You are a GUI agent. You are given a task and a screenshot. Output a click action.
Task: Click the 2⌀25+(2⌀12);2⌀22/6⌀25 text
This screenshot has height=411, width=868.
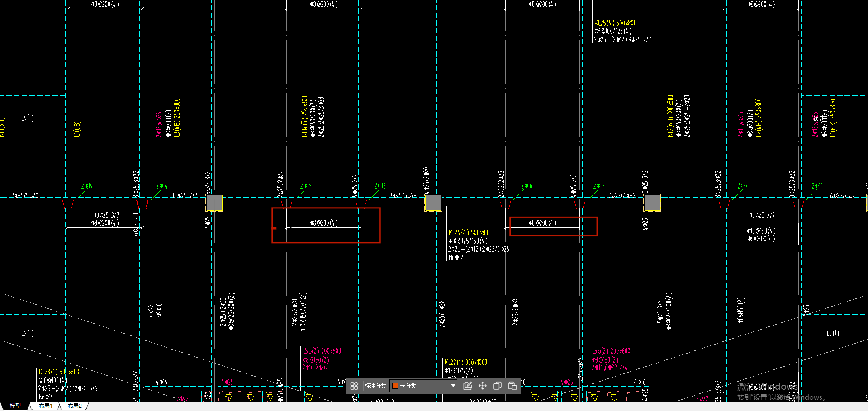479,249
